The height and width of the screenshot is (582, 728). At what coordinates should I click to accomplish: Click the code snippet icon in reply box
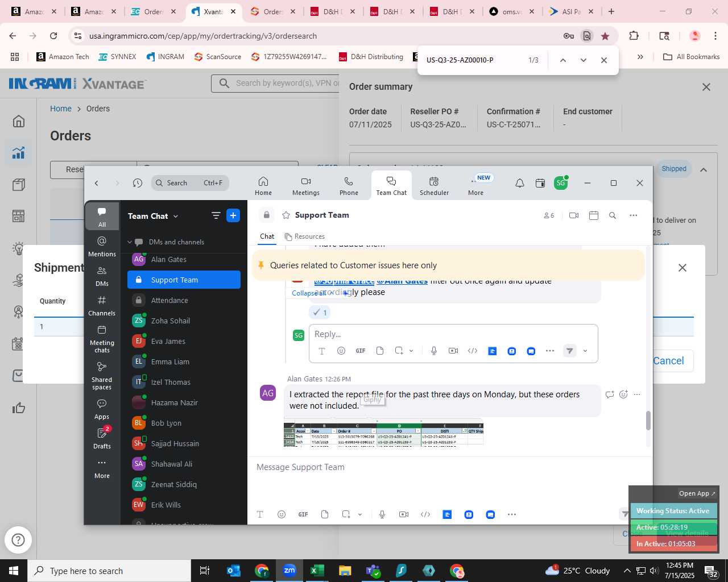(x=473, y=351)
